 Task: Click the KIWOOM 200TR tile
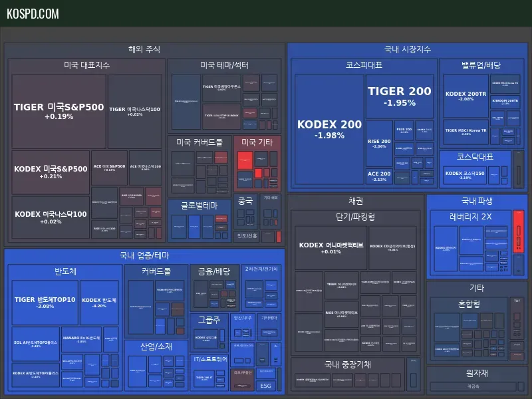click(x=505, y=102)
